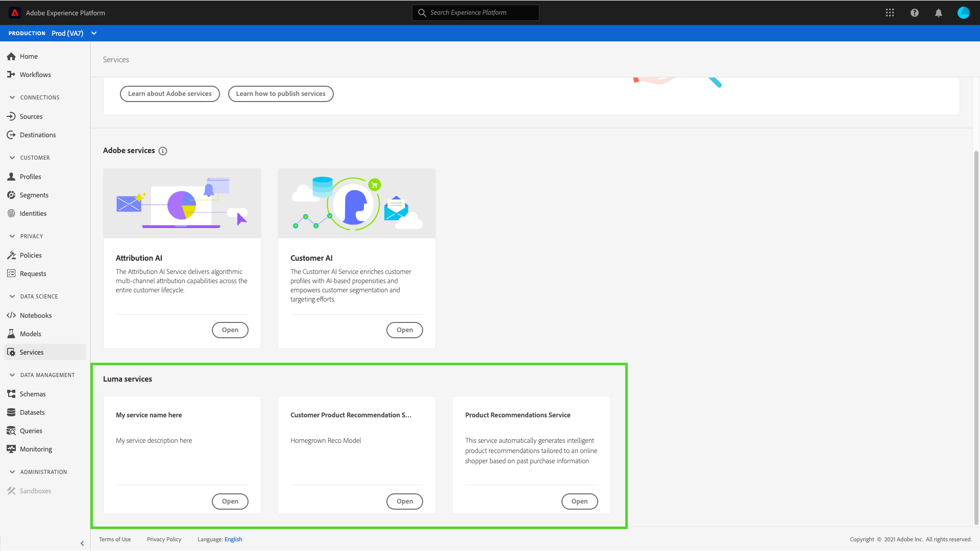Image resolution: width=980 pixels, height=551 pixels.
Task: Click the Search Experience Platform field
Action: 476,13
